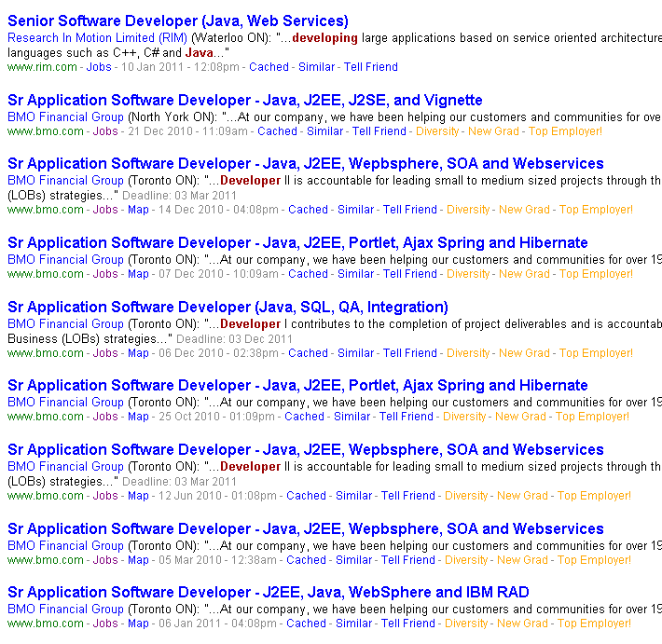Open Map for the 14 Dec 2010 listing
The image size is (662, 644).
[138, 210]
